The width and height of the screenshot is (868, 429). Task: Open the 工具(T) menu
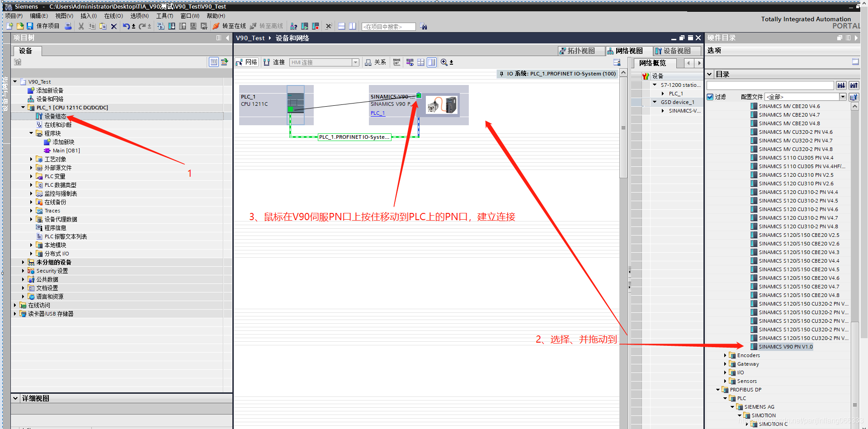tap(165, 16)
